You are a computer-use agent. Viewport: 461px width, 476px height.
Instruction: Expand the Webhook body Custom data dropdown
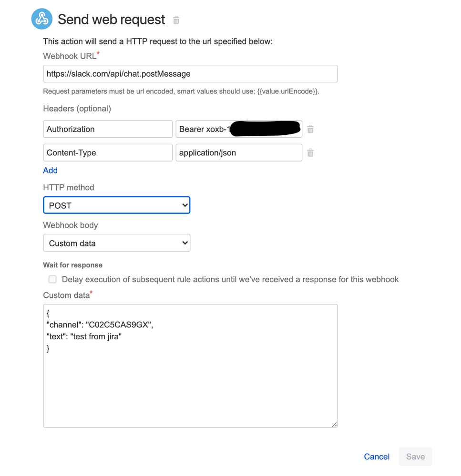[x=117, y=243]
